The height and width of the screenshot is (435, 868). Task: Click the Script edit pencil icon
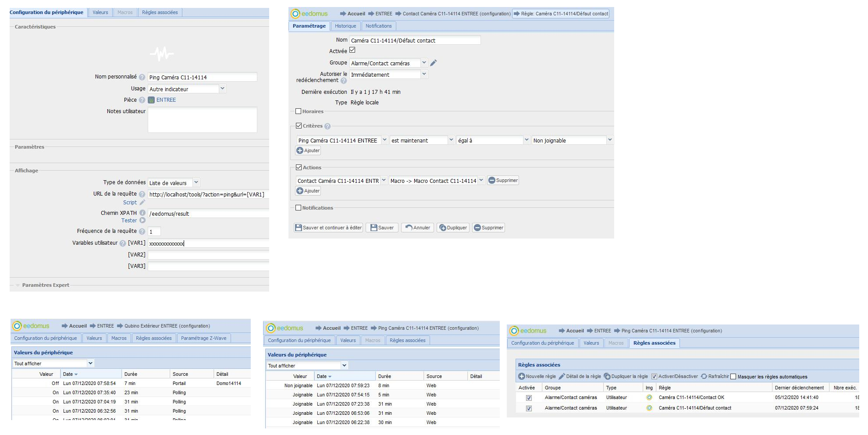pyautogui.click(x=142, y=203)
